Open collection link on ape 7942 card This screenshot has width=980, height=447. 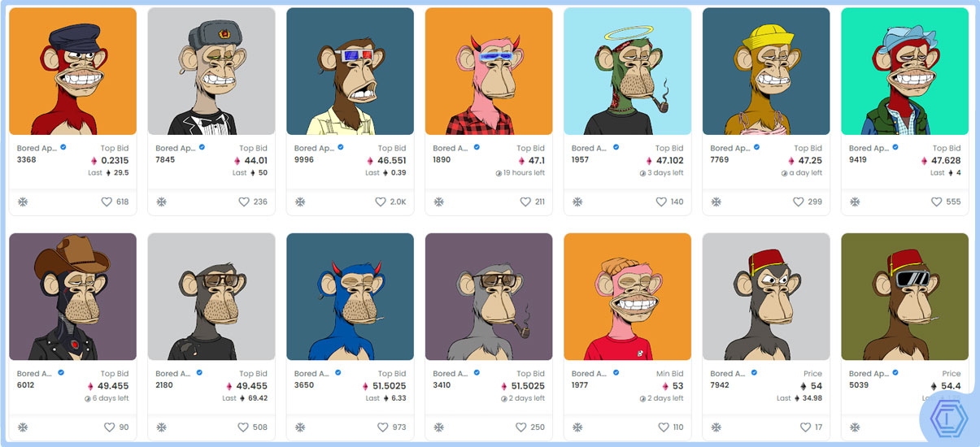(x=730, y=374)
